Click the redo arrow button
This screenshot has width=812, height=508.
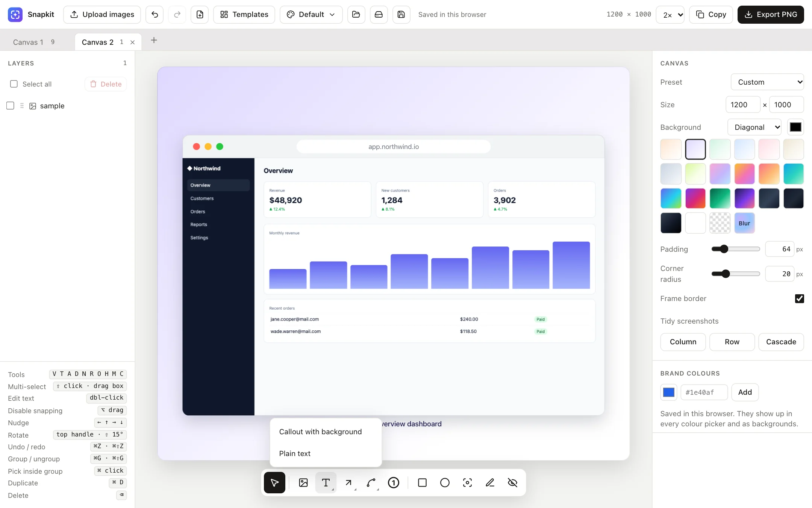pos(177,14)
